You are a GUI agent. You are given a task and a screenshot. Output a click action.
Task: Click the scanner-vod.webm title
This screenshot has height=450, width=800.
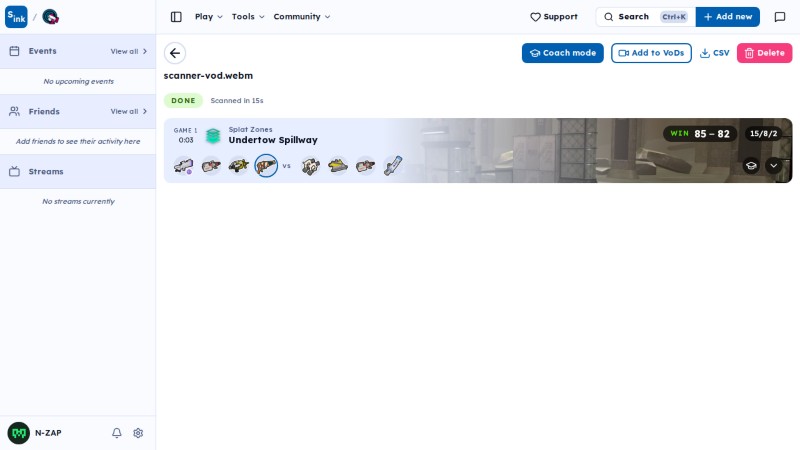point(208,76)
